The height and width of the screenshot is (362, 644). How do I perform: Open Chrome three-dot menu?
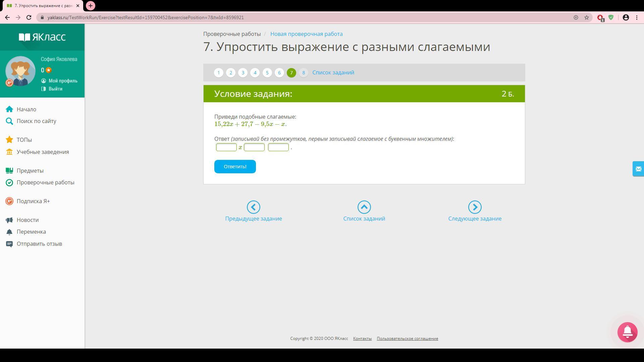(637, 17)
